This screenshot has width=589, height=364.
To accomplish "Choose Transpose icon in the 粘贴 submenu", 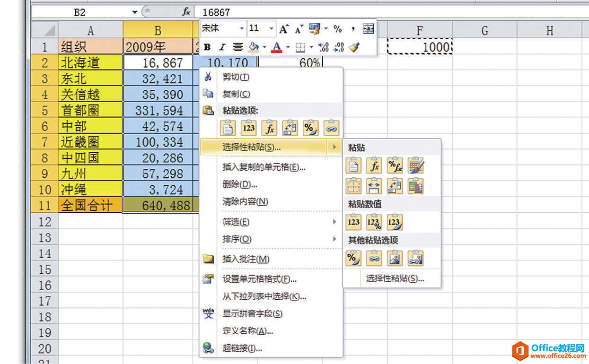I will (x=395, y=186).
